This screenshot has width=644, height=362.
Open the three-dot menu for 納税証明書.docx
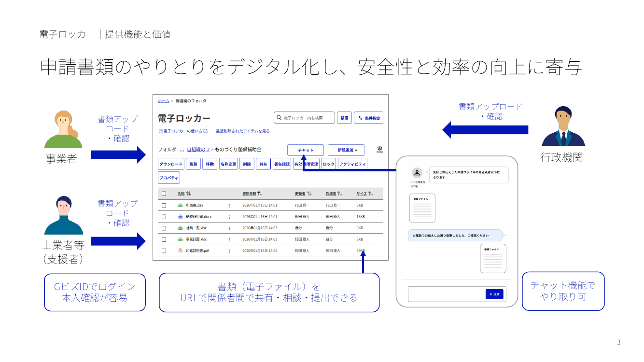(229, 217)
